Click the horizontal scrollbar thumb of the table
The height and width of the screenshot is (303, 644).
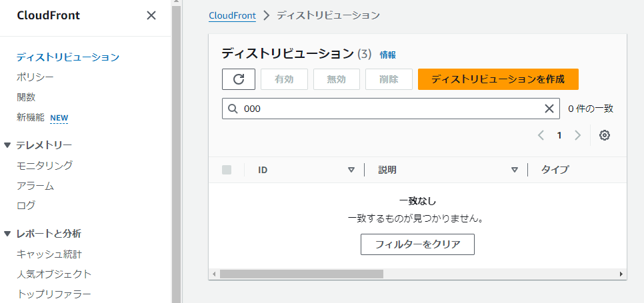click(301, 274)
